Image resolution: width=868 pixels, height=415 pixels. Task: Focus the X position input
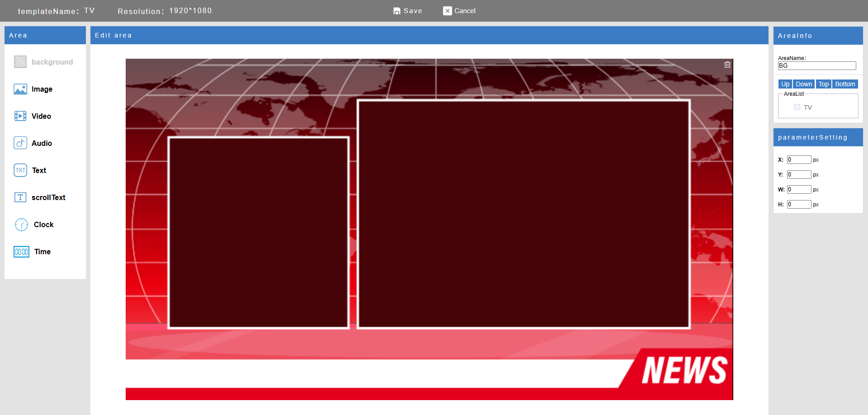799,159
